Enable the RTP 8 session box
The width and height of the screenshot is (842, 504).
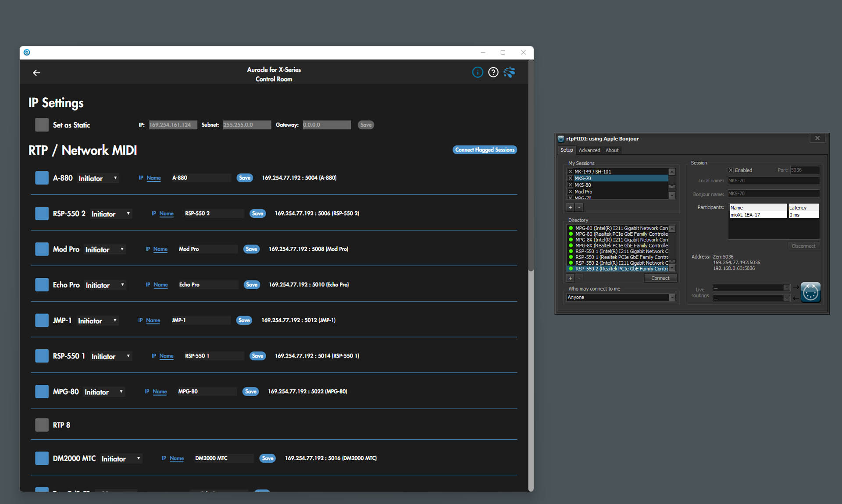(42, 425)
